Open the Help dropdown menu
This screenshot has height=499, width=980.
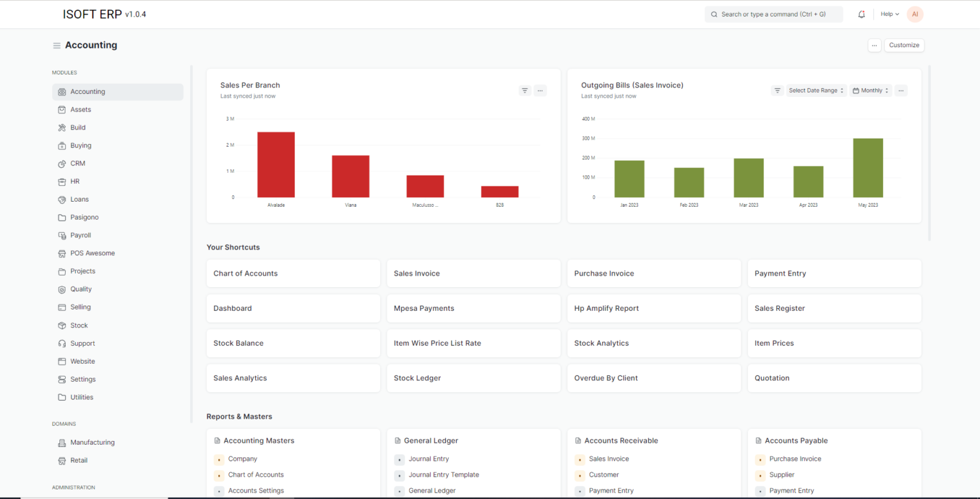coord(889,14)
